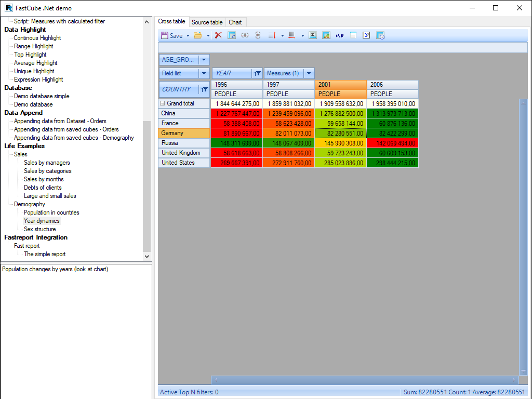Click the cube info icon
This screenshot has height=399, width=532.
[380, 35]
